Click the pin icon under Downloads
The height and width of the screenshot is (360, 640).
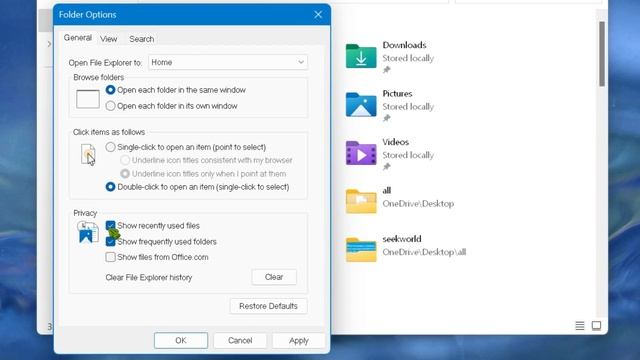[387, 70]
